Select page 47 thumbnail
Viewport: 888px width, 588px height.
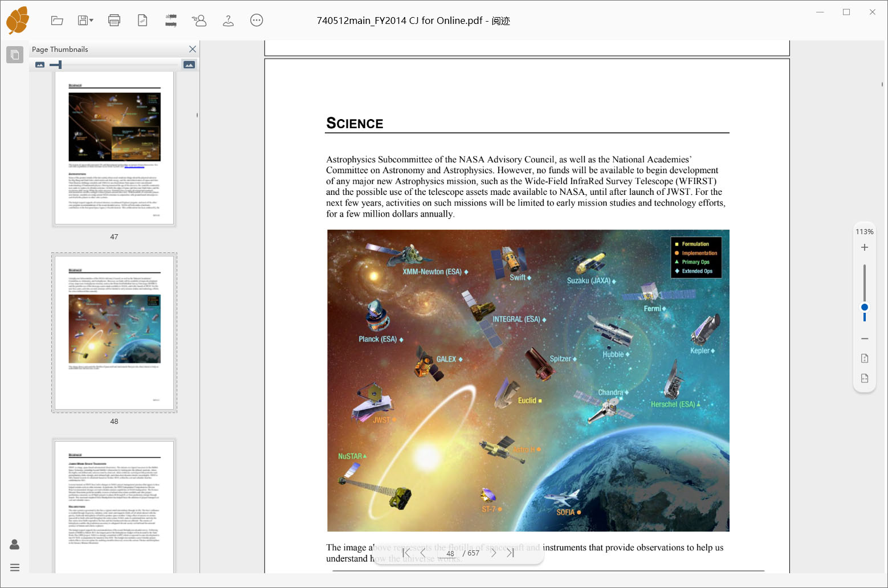coord(114,149)
